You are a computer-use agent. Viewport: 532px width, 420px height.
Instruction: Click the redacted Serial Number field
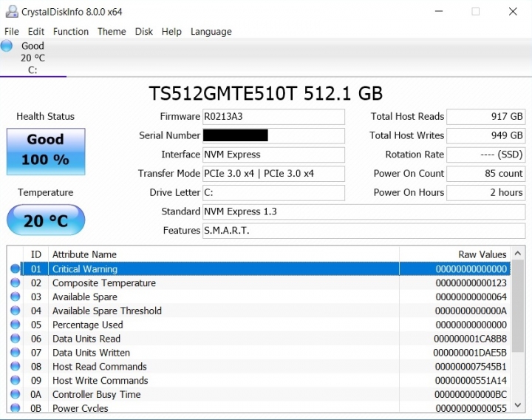coord(273,135)
